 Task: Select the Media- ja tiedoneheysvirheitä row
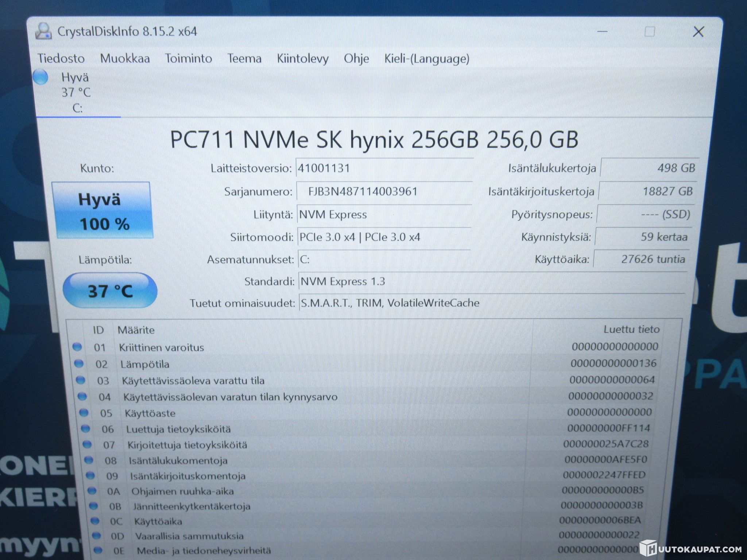click(366, 550)
